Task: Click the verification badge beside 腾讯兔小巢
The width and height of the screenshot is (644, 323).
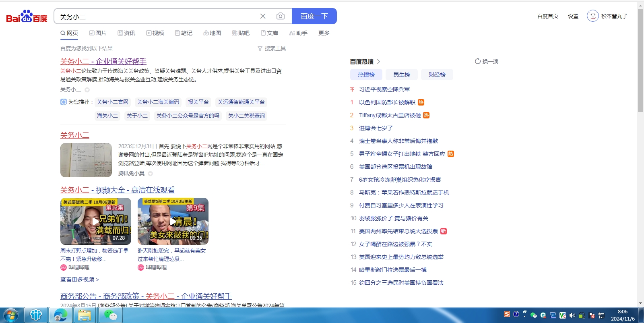Action: coord(150,174)
